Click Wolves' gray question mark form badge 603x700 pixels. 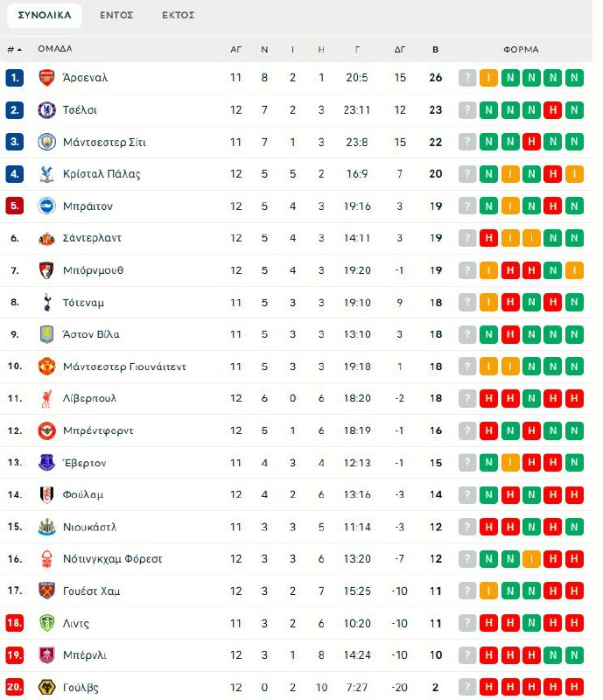[467, 688]
